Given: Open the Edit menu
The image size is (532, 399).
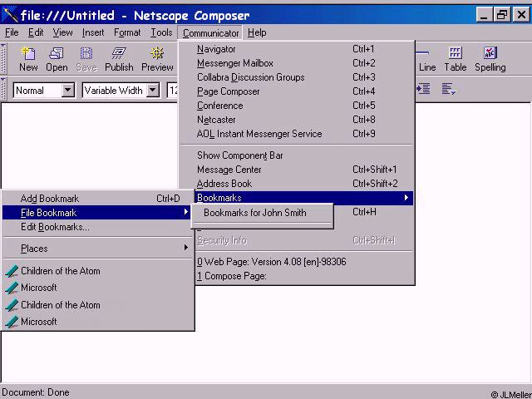Looking at the screenshot, I should tap(36, 32).
